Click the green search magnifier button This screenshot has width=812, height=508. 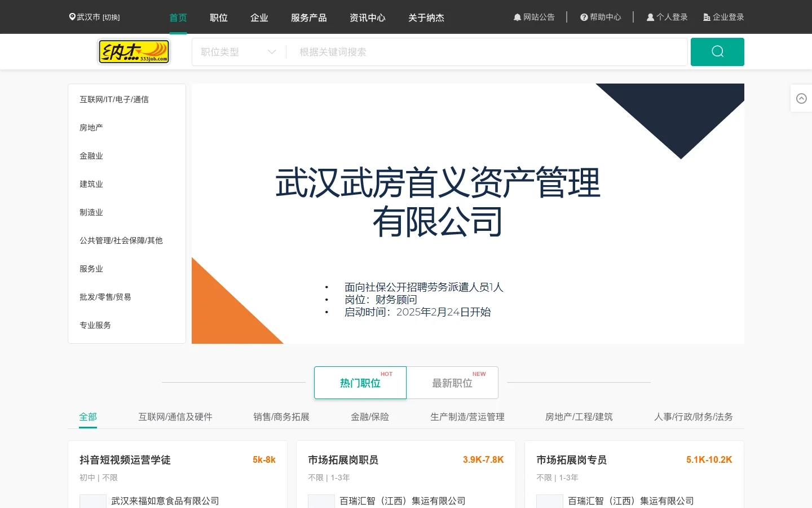pos(717,52)
